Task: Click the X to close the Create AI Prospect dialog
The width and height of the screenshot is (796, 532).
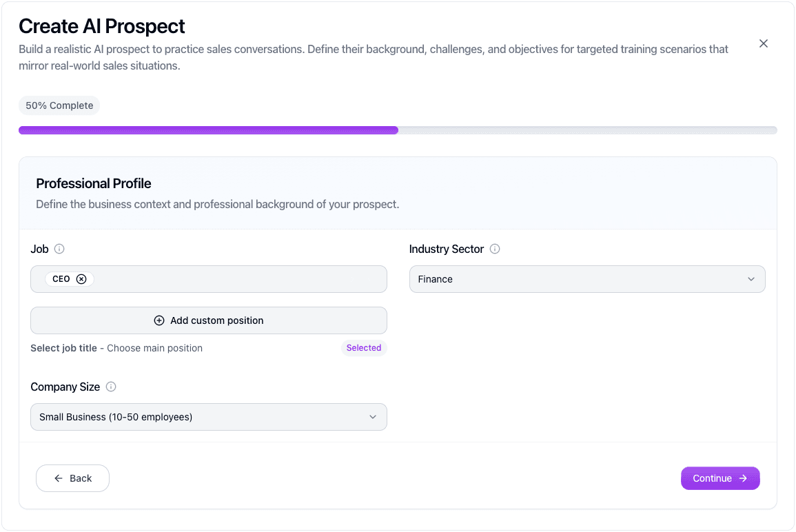Action: coord(764,43)
